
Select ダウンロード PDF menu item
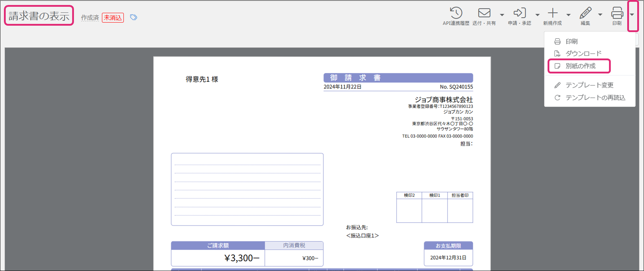(583, 53)
